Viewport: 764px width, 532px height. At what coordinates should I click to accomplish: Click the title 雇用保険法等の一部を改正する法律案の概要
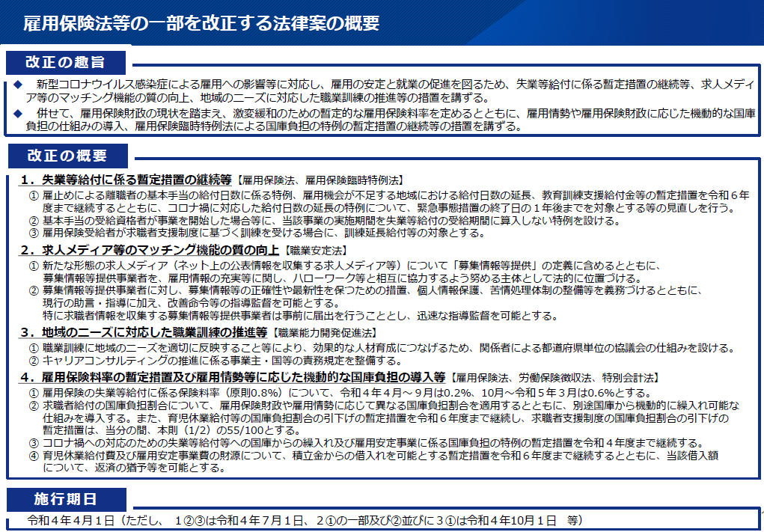pos(201,23)
